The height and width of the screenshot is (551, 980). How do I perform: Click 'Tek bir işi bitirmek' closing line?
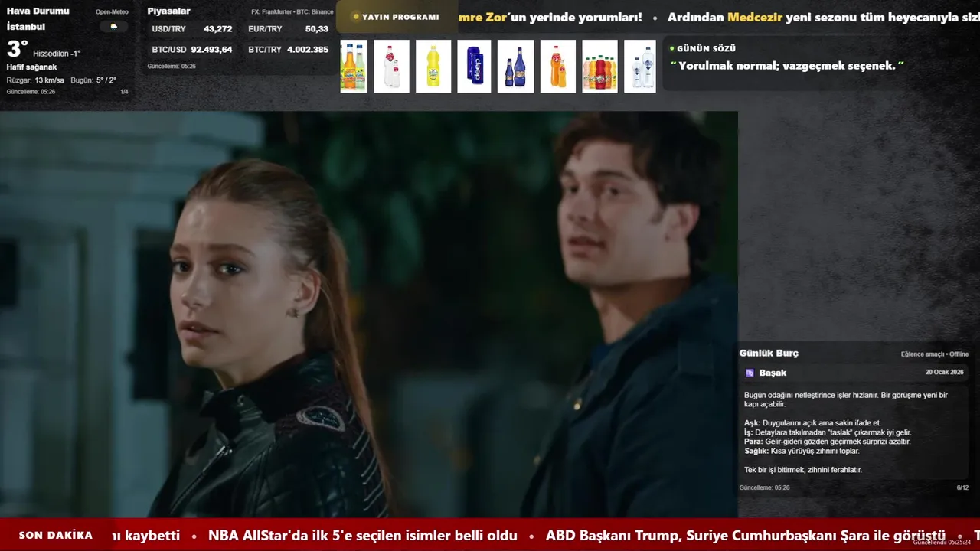pyautogui.click(x=803, y=470)
